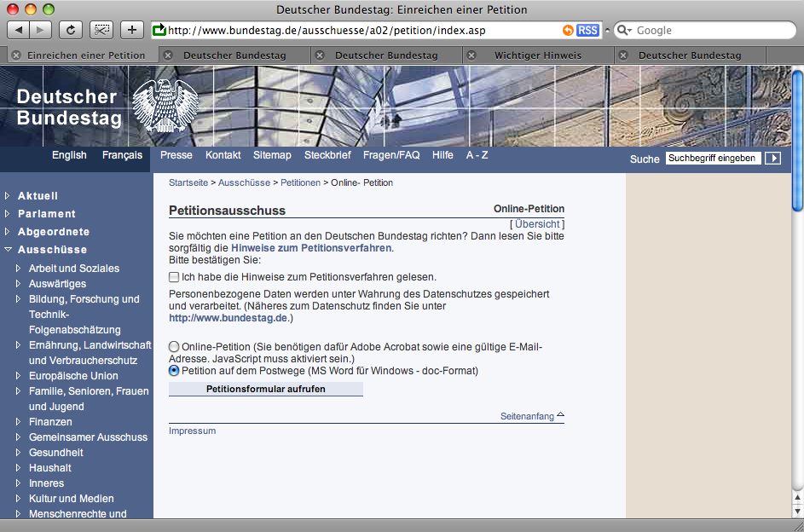Expand the Auswärtiges item
The width and height of the screenshot is (804, 532).
point(19,283)
